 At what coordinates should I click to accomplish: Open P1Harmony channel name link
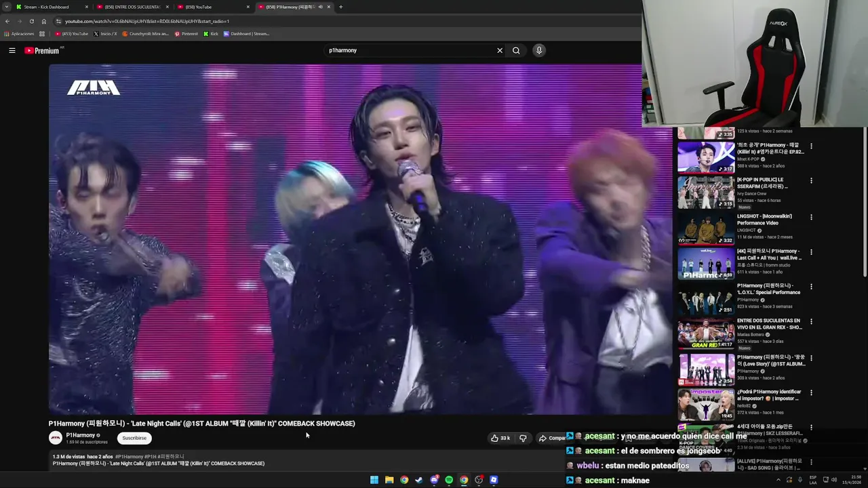(81, 435)
